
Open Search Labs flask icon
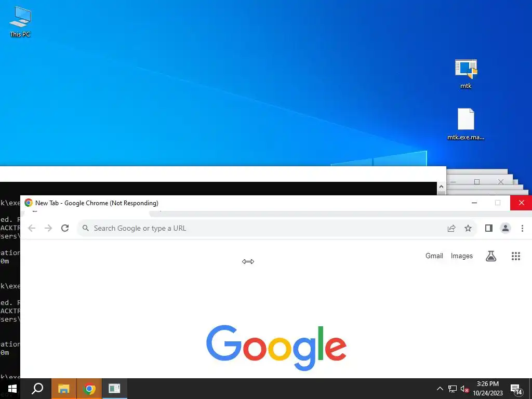[491, 256]
